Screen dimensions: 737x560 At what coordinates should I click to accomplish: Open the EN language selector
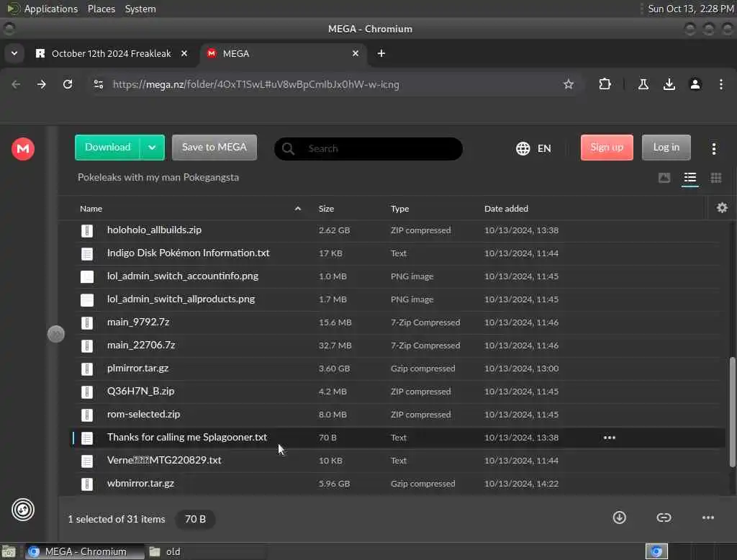[533, 148]
